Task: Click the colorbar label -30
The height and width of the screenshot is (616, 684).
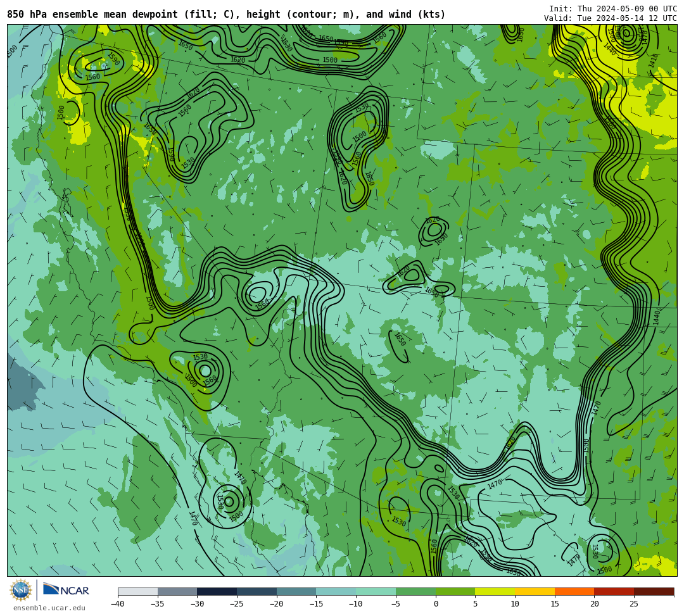Action: tap(197, 604)
